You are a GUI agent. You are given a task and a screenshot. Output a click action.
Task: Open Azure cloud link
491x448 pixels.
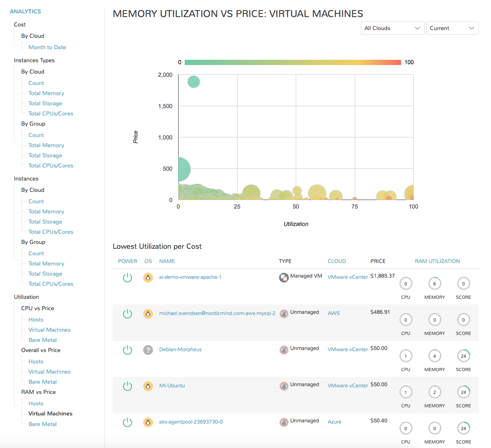point(334,422)
